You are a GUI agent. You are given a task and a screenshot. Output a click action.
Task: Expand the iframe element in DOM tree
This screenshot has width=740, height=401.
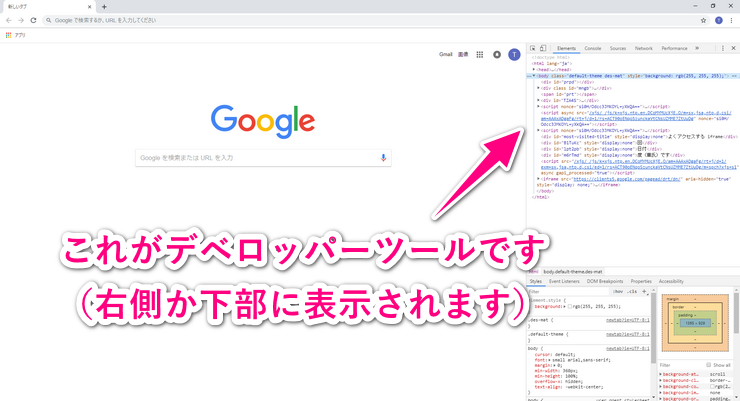click(538, 179)
